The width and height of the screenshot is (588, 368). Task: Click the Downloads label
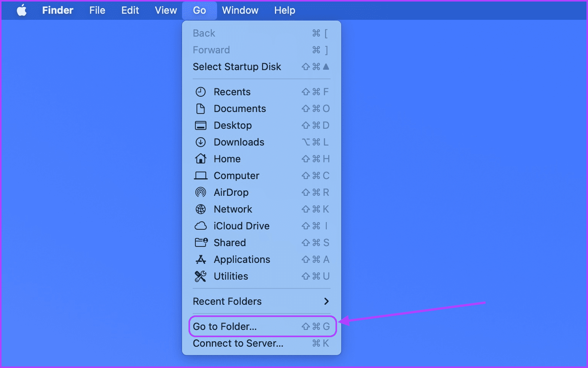[x=239, y=142]
